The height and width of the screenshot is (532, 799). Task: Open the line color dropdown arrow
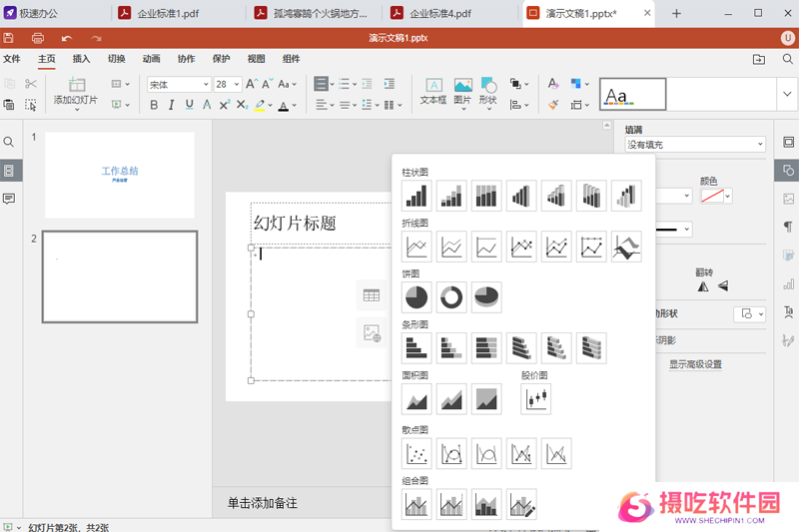click(728, 196)
